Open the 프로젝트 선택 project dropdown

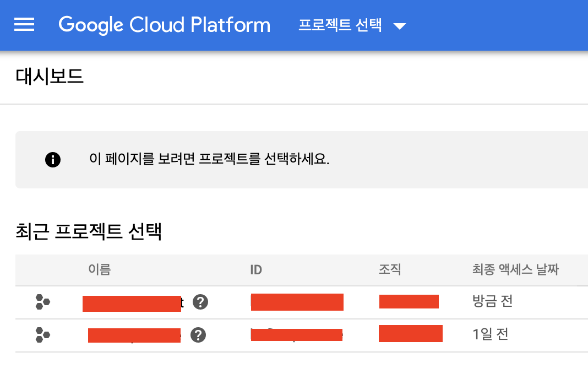352,25
